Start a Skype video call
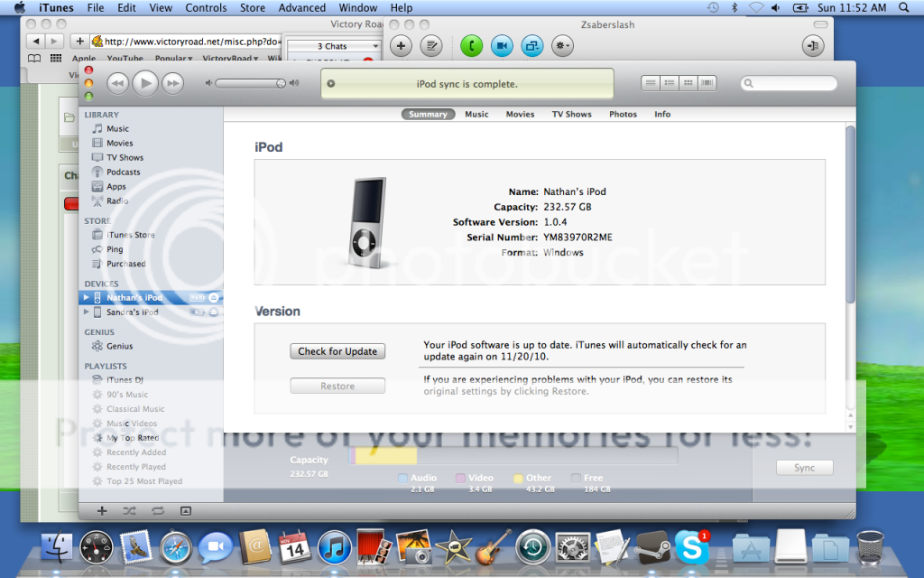 coord(502,45)
